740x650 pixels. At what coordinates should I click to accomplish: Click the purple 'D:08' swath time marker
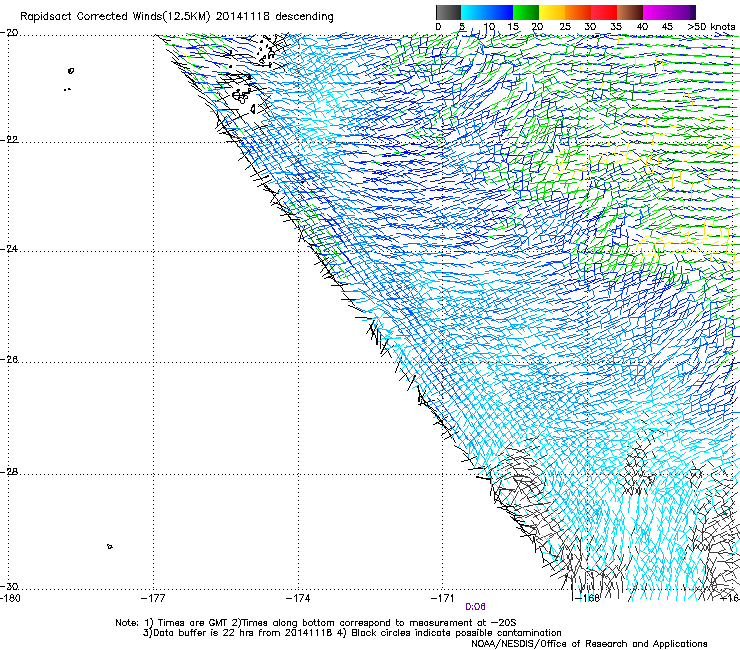[x=475, y=607]
